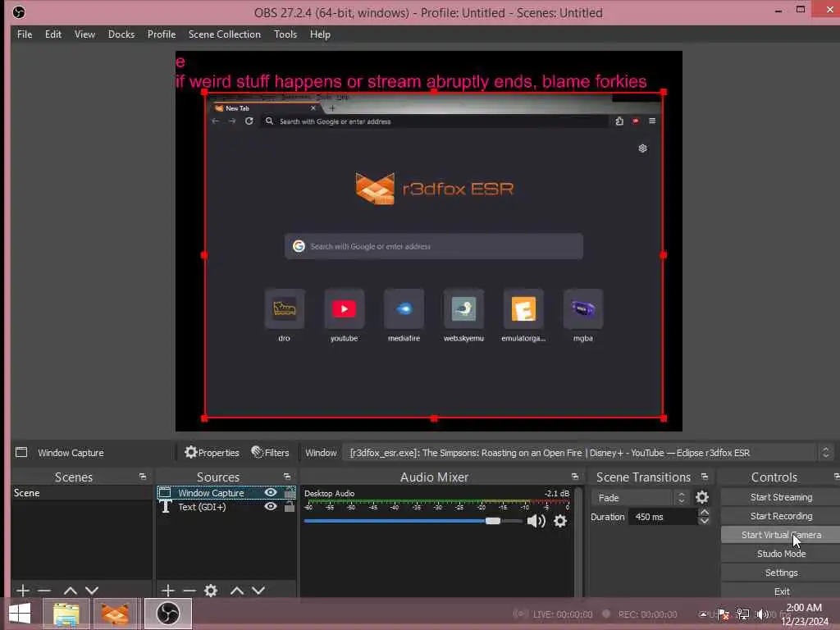Undock the Audio Mixer panel
840x630 pixels.
tap(575, 477)
